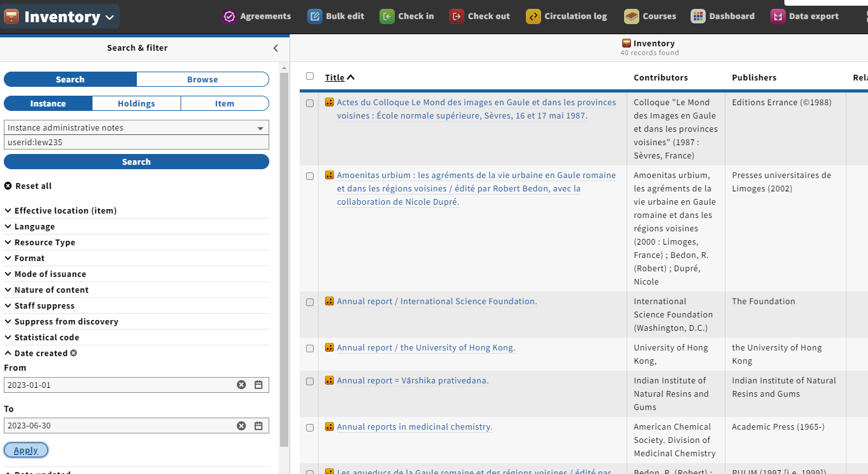
Task: Click the Inventory app icon in header
Action: point(11,16)
